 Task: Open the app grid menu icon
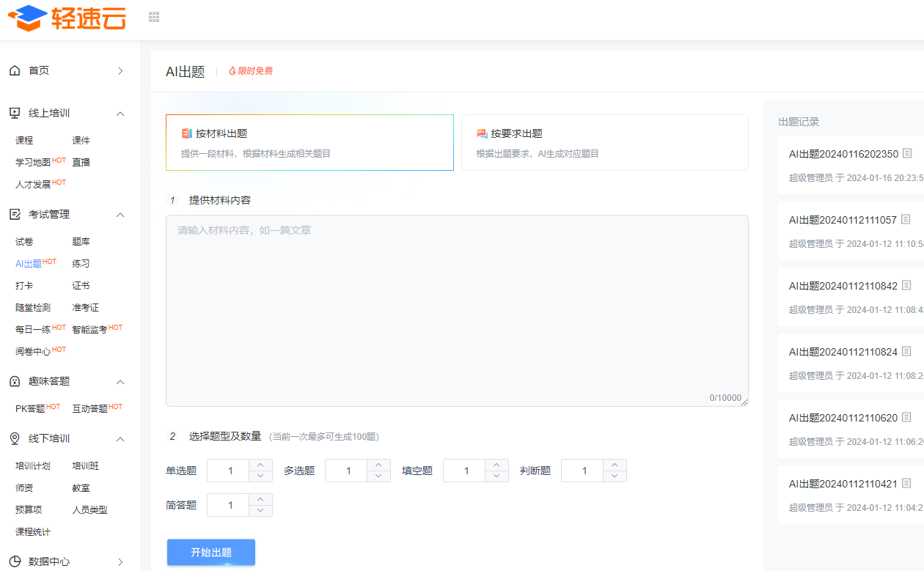(154, 17)
